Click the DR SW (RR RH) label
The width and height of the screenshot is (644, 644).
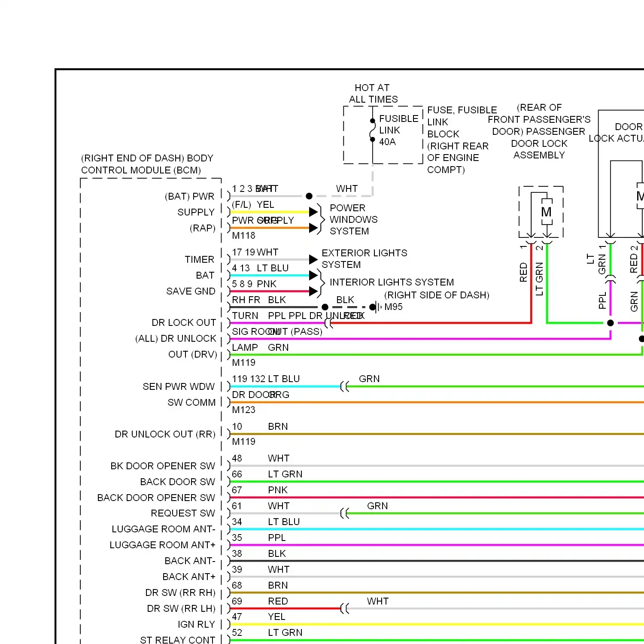pos(180,592)
